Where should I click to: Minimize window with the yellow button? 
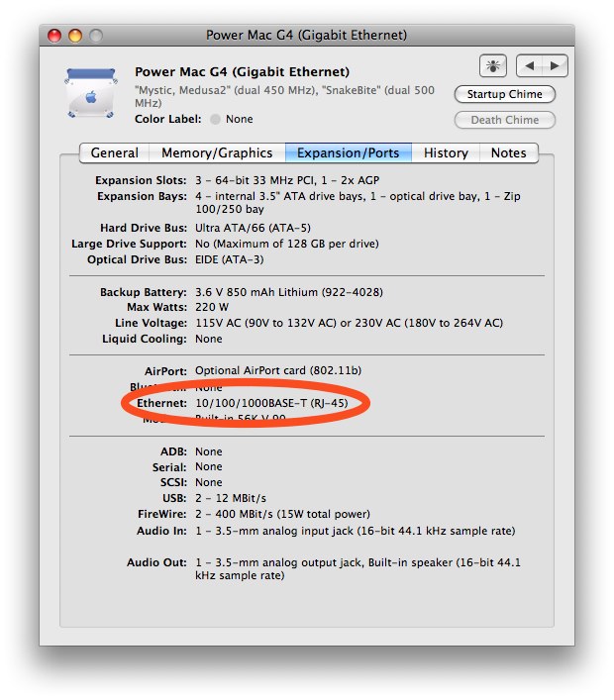75,36
